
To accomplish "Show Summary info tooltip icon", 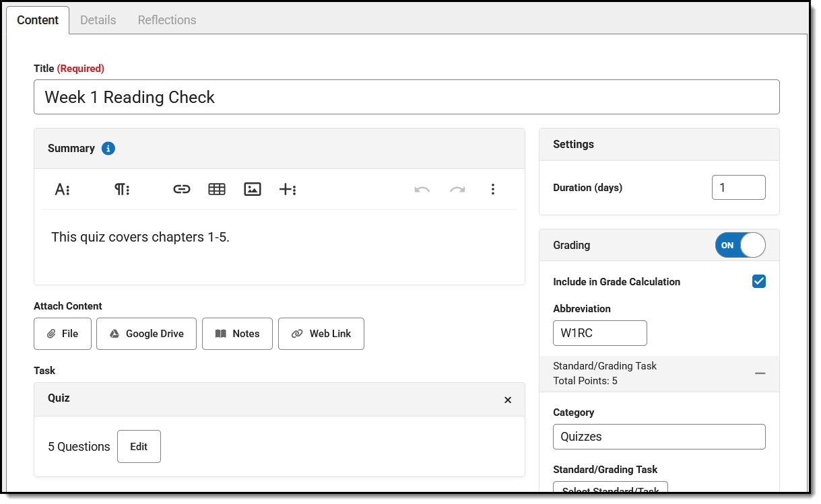I will point(108,148).
